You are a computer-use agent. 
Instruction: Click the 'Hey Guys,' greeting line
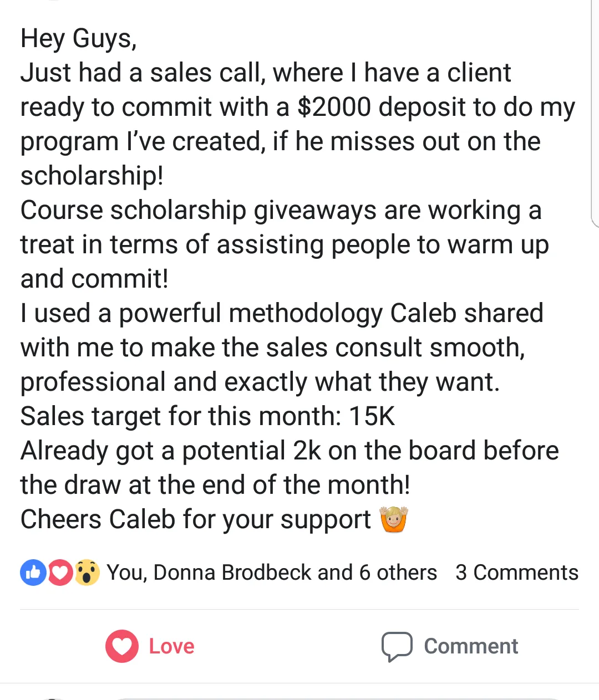coord(79,39)
